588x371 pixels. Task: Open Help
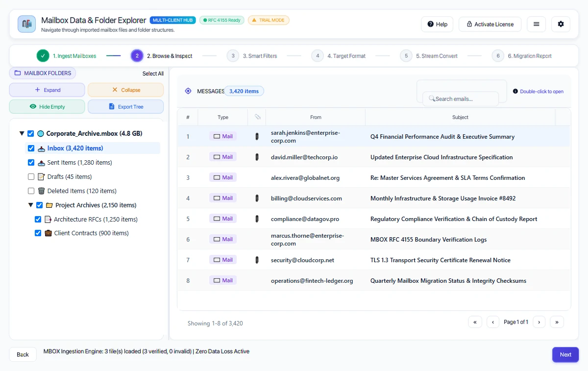(437, 24)
